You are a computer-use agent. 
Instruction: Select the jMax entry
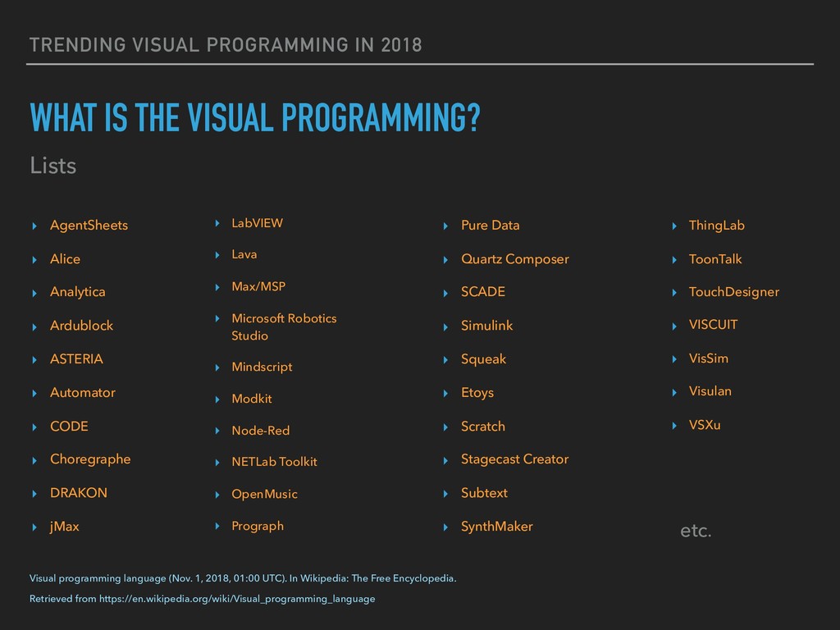64,527
